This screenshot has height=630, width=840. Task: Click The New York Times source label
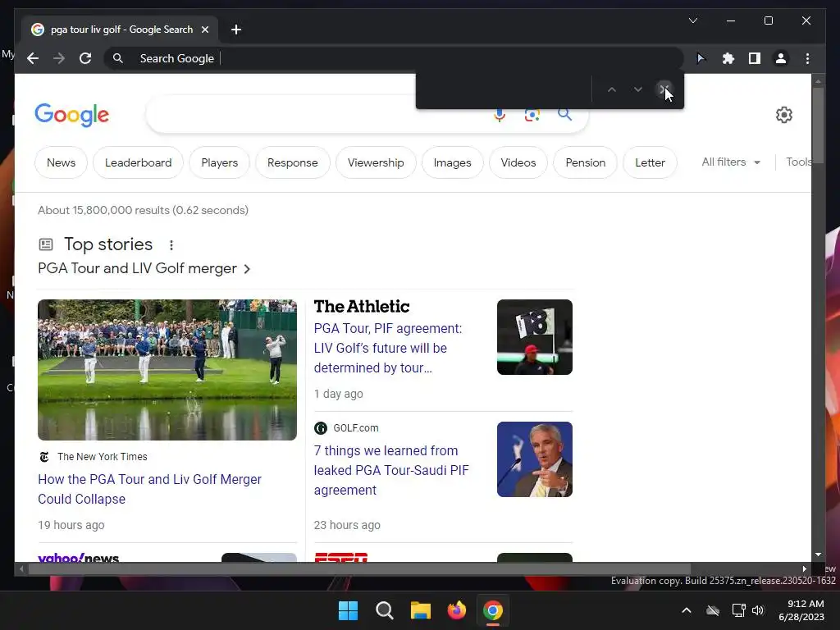click(103, 456)
